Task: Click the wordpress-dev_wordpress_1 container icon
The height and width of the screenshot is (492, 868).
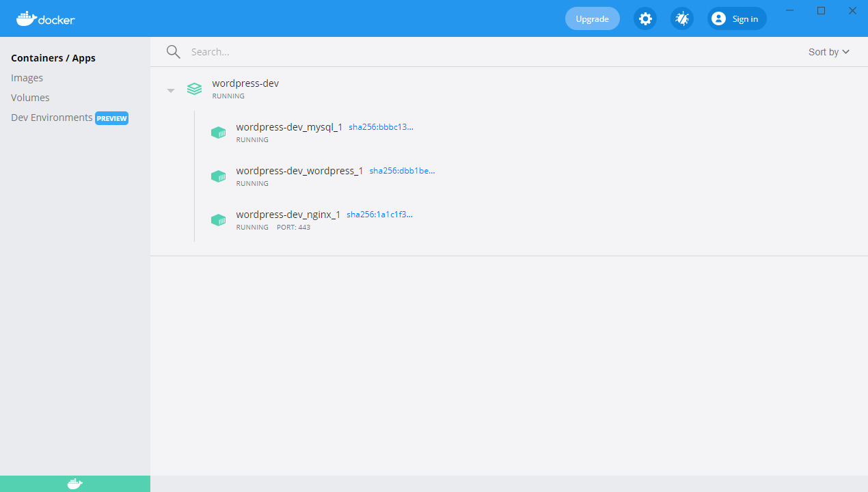Action: (218, 176)
